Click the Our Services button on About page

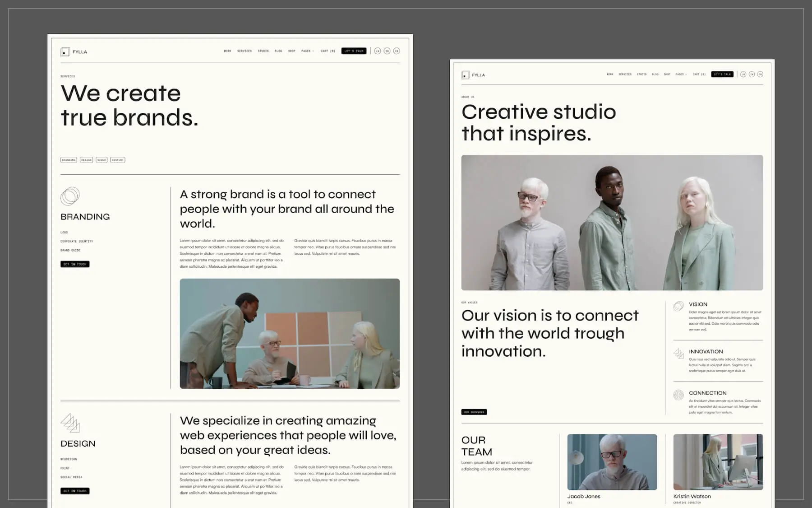pyautogui.click(x=474, y=412)
